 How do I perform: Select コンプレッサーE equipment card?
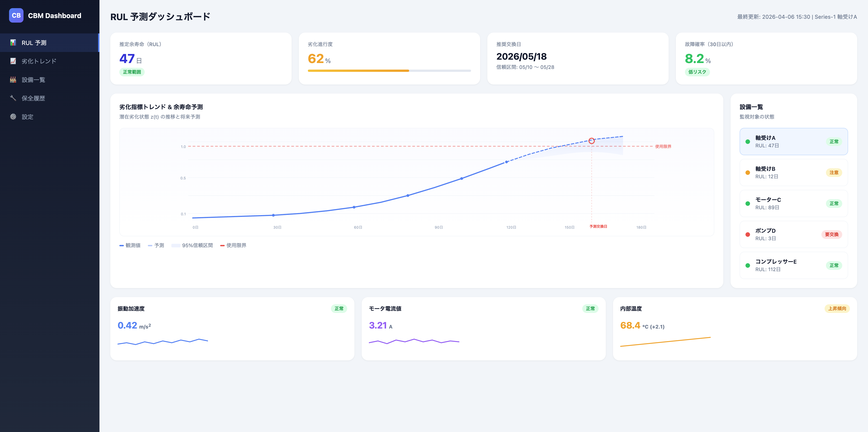point(793,265)
